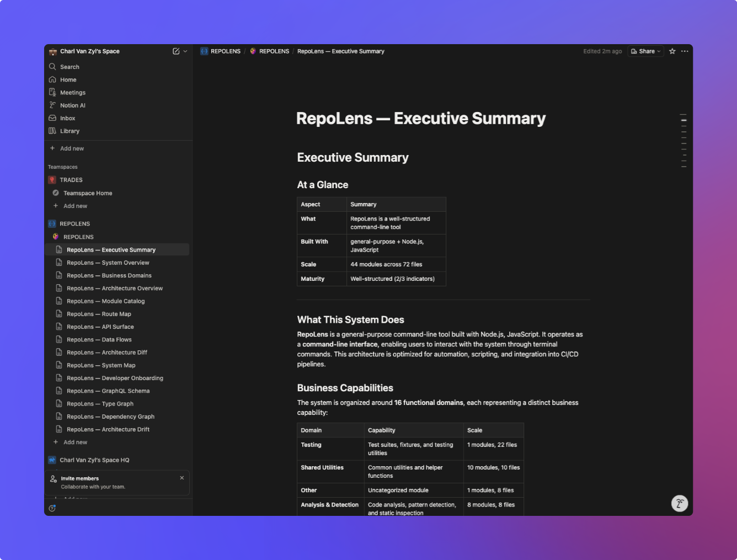Open Teamspace Home page

coord(118,193)
